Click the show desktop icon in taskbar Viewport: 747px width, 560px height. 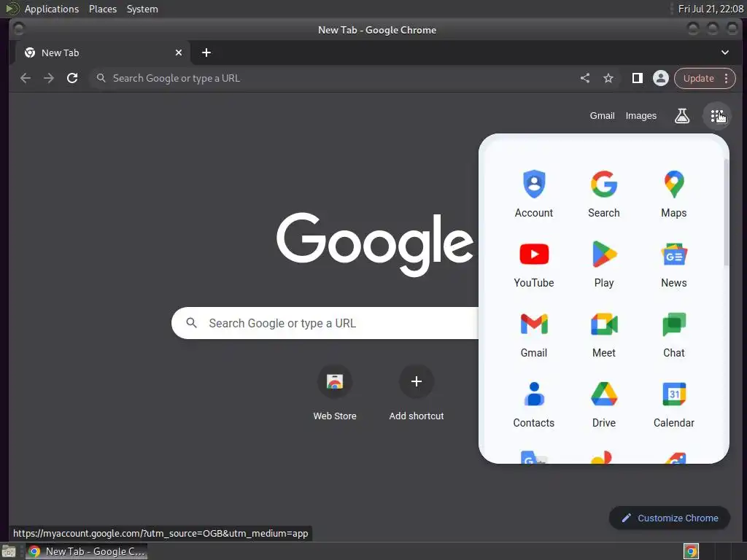tap(9, 551)
